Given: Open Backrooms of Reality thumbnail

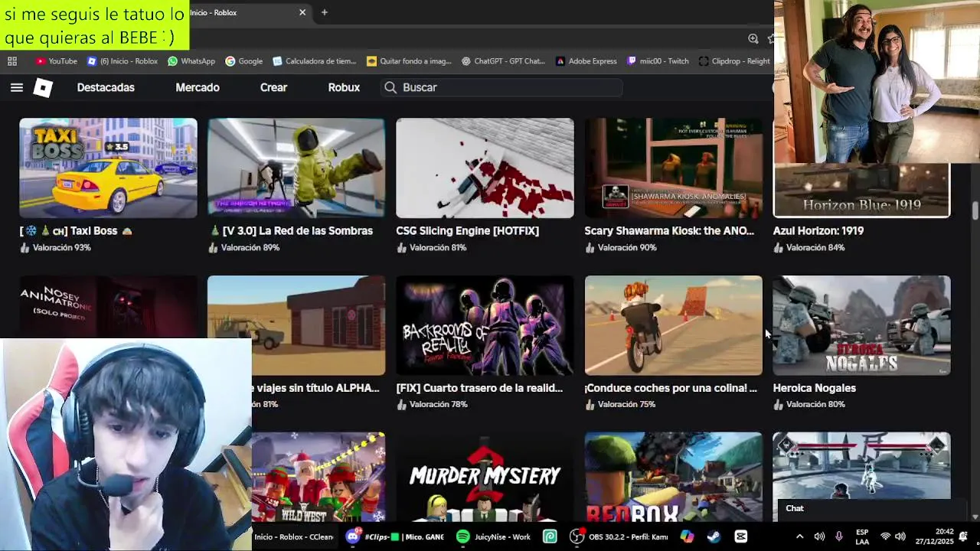Looking at the screenshot, I should point(485,325).
